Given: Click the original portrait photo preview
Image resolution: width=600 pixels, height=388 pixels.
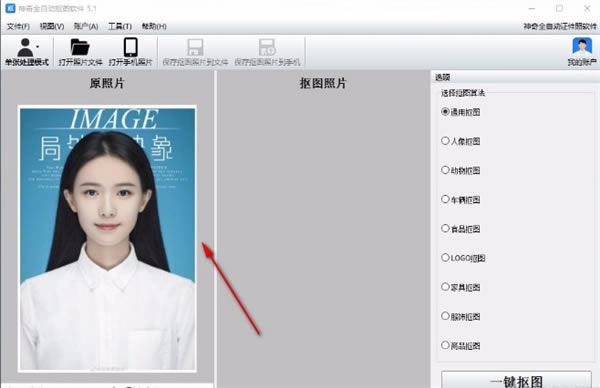Looking at the screenshot, I should coord(108,239).
